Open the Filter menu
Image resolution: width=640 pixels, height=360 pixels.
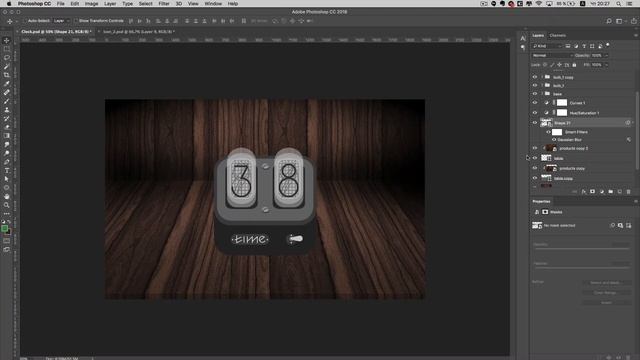(164, 4)
